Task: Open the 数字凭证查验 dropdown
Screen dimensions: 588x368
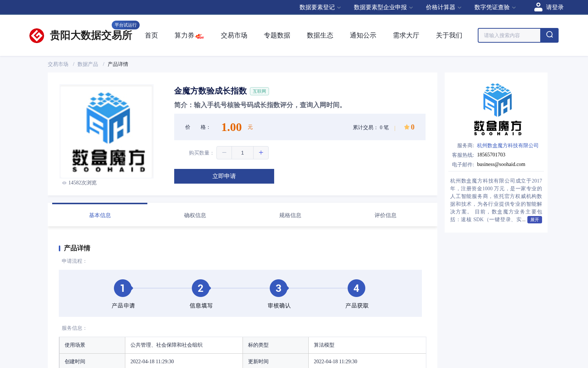Action: [495, 7]
